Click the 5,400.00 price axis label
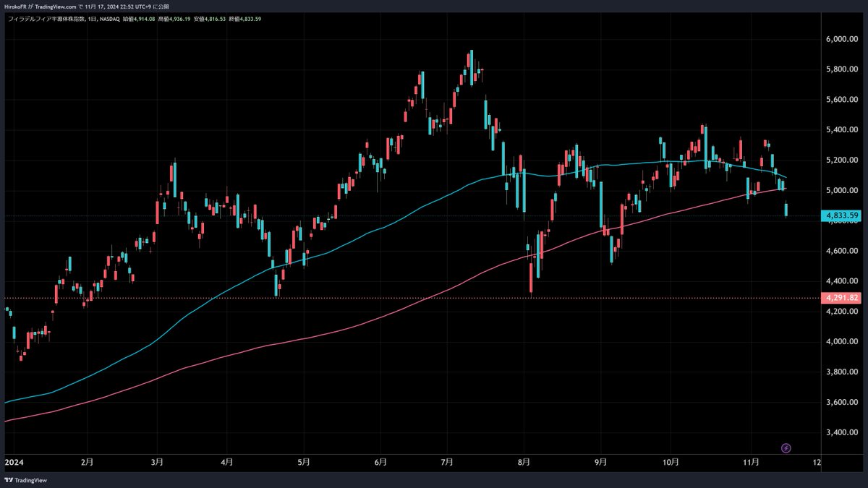 point(841,130)
